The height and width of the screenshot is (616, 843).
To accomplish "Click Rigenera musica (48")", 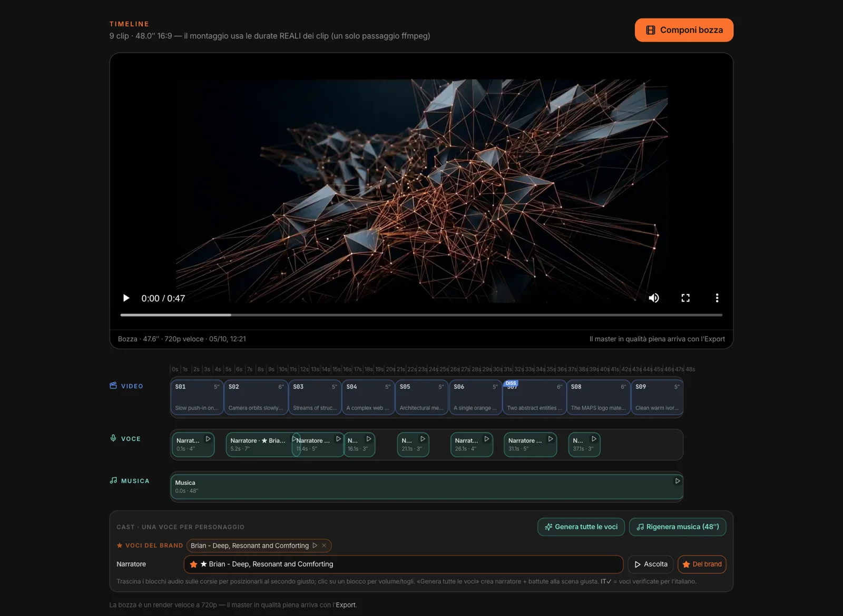I will point(678,527).
